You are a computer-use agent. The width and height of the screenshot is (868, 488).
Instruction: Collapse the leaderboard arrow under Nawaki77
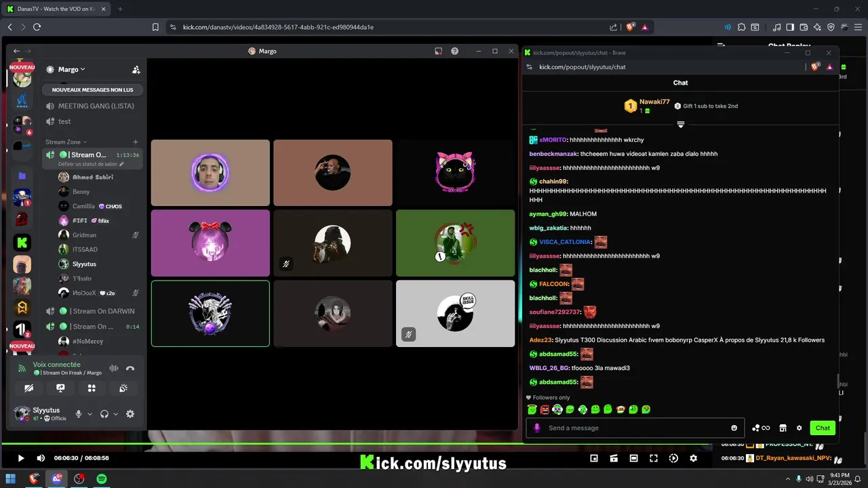click(680, 124)
